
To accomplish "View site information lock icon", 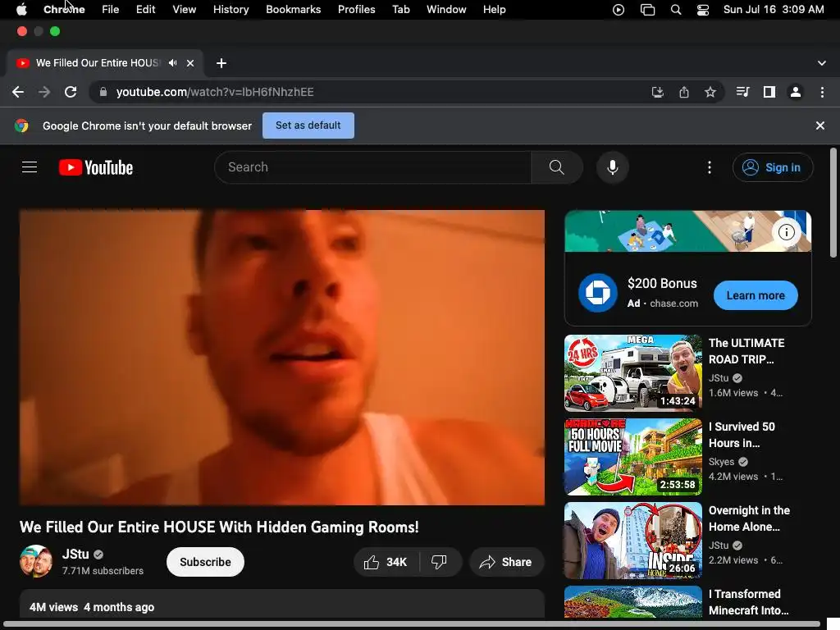I will (103, 92).
